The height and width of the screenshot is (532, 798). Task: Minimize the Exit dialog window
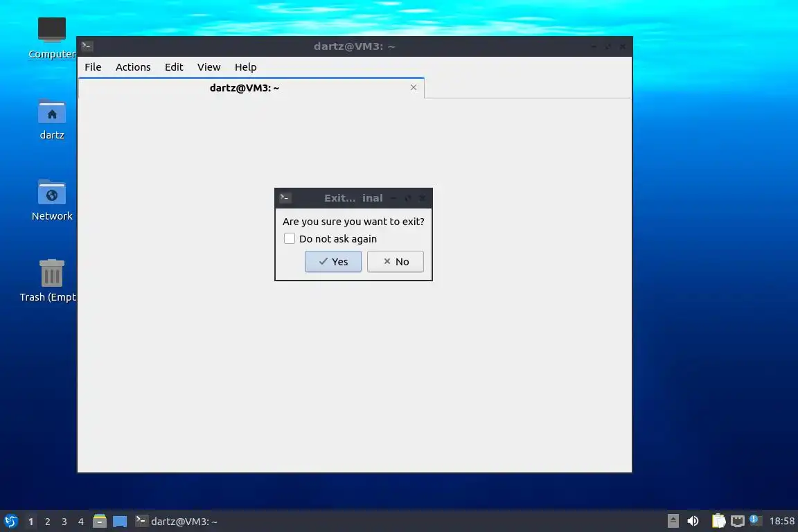(x=393, y=198)
